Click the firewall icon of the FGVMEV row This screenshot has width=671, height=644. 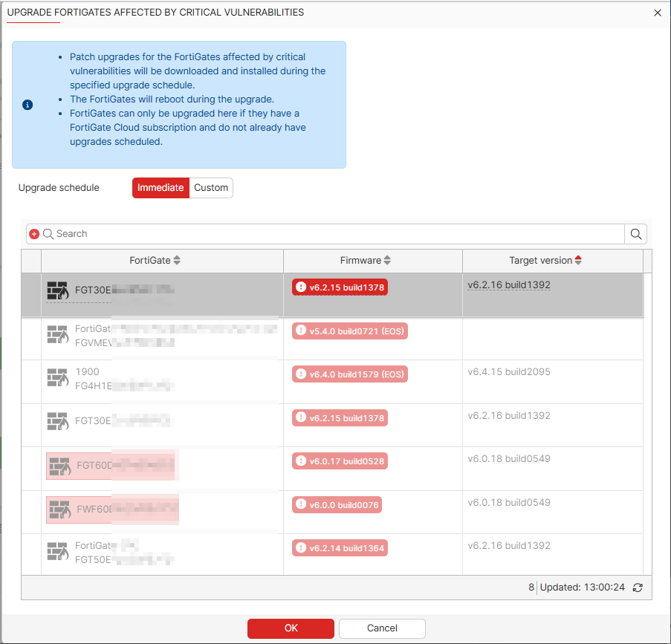coord(57,334)
